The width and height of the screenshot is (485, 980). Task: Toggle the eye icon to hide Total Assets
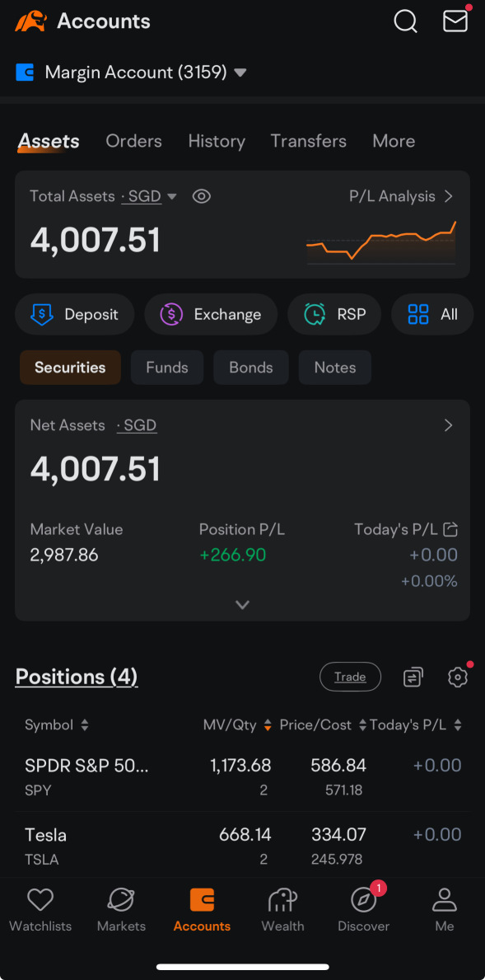[201, 196]
